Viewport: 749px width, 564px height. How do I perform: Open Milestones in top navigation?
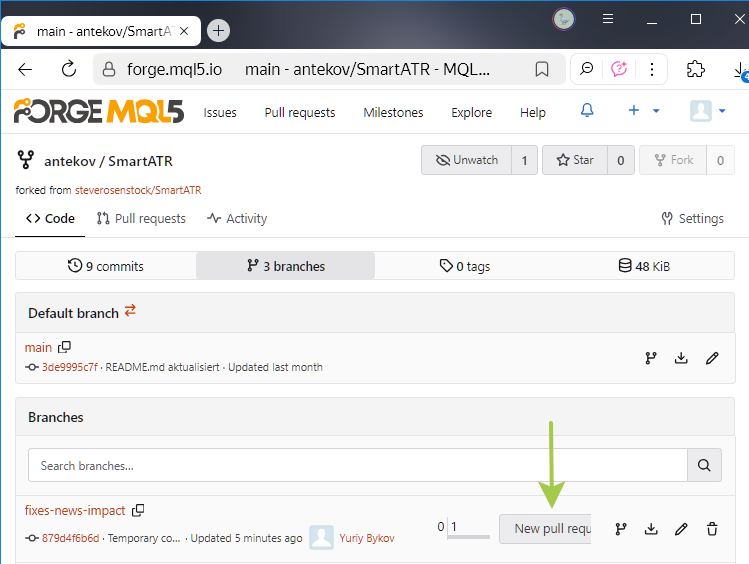click(x=393, y=113)
